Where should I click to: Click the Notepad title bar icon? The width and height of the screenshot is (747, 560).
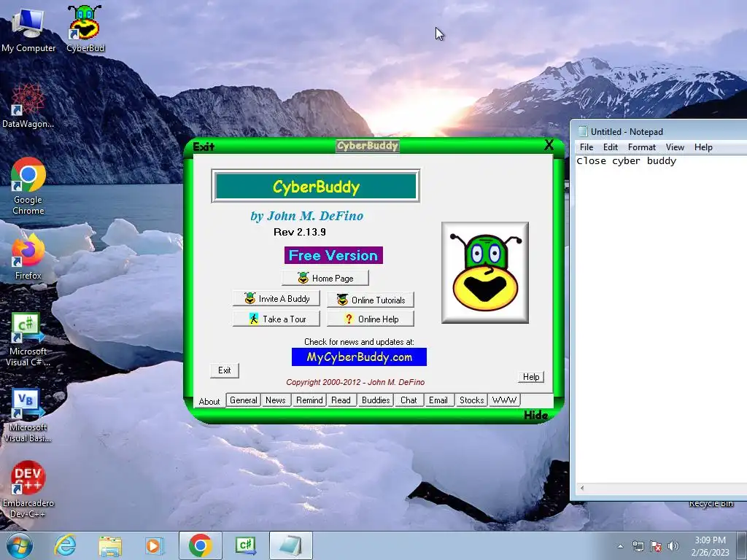(x=583, y=132)
